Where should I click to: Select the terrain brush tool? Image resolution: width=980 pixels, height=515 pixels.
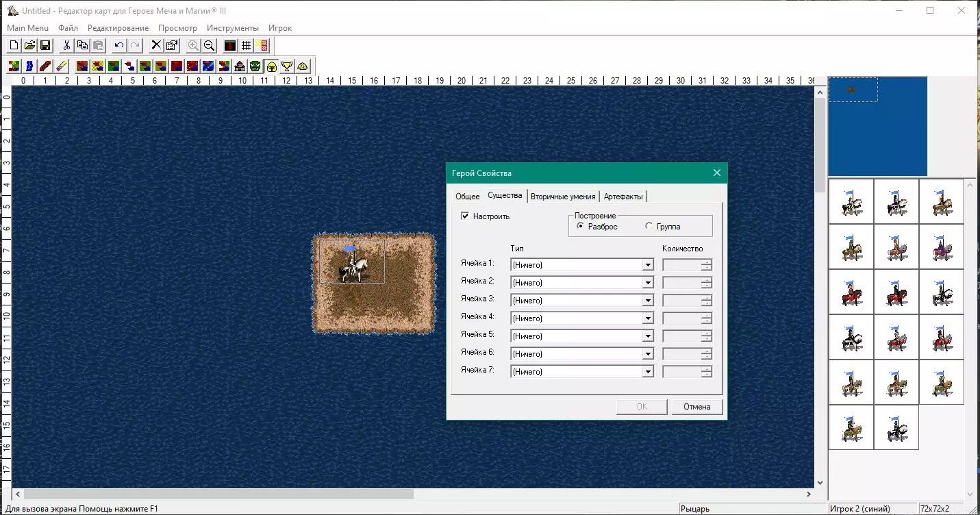[x=14, y=66]
